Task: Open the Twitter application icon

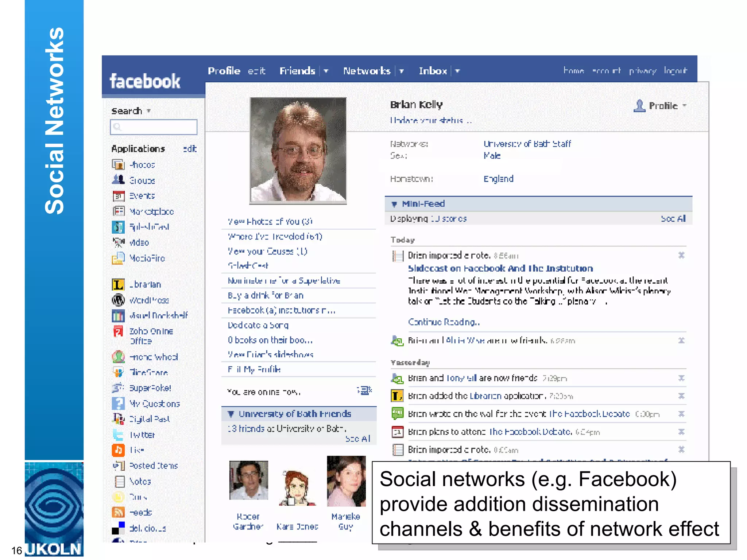Action: point(118,435)
